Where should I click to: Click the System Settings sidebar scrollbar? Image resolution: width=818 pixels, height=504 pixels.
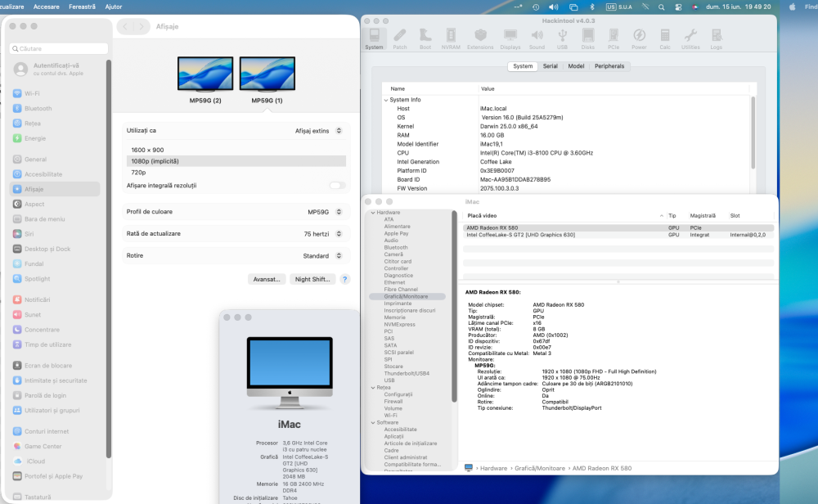click(x=109, y=259)
